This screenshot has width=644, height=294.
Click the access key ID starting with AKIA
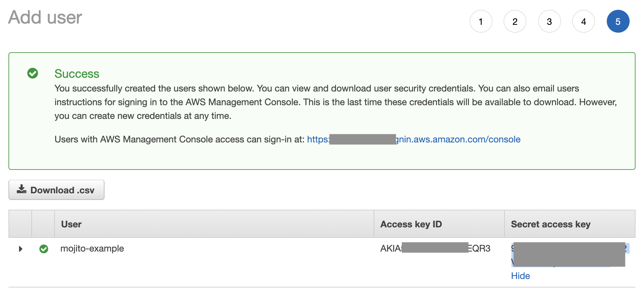435,249
